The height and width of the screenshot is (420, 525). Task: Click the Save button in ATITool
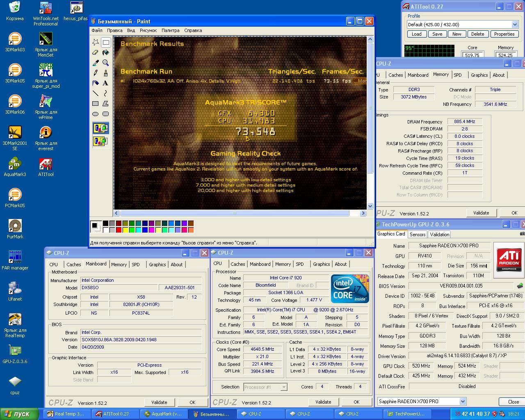pos(437,34)
